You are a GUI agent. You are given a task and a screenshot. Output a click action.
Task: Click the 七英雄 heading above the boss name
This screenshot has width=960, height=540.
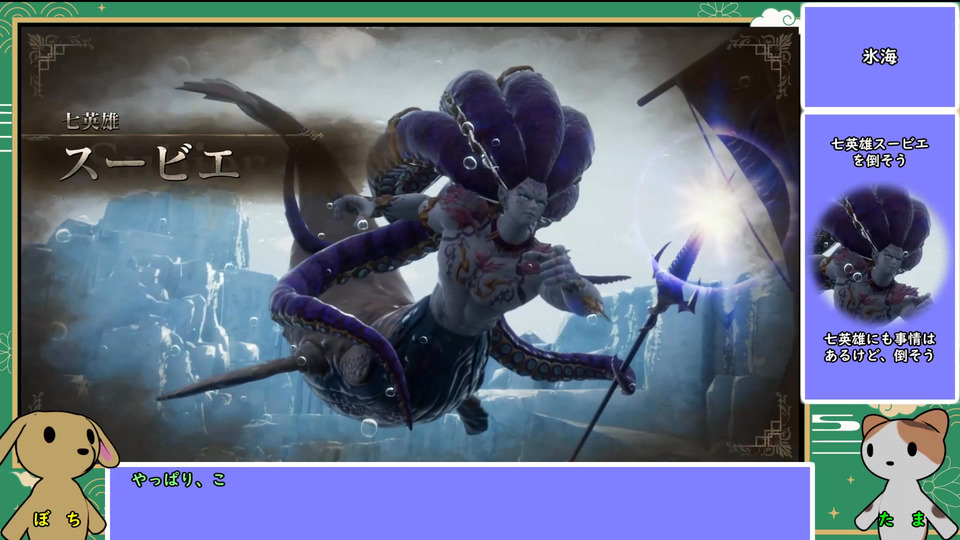[x=91, y=121]
